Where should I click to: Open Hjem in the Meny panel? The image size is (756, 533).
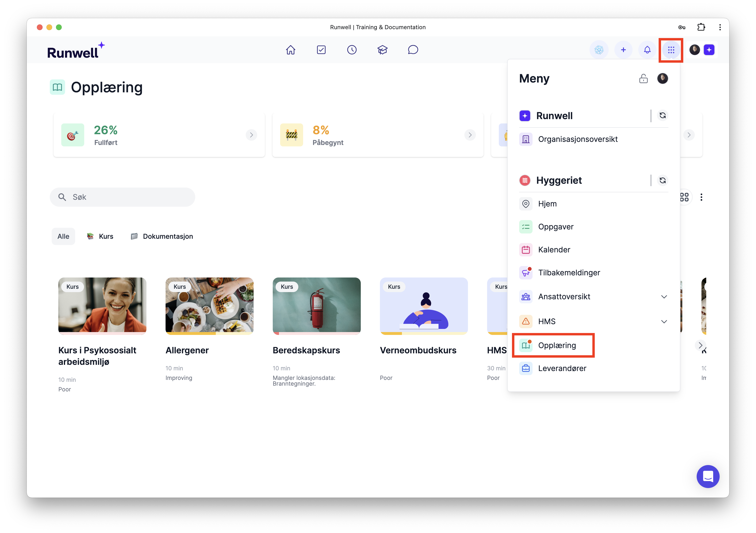pyautogui.click(x=593, y=204)
